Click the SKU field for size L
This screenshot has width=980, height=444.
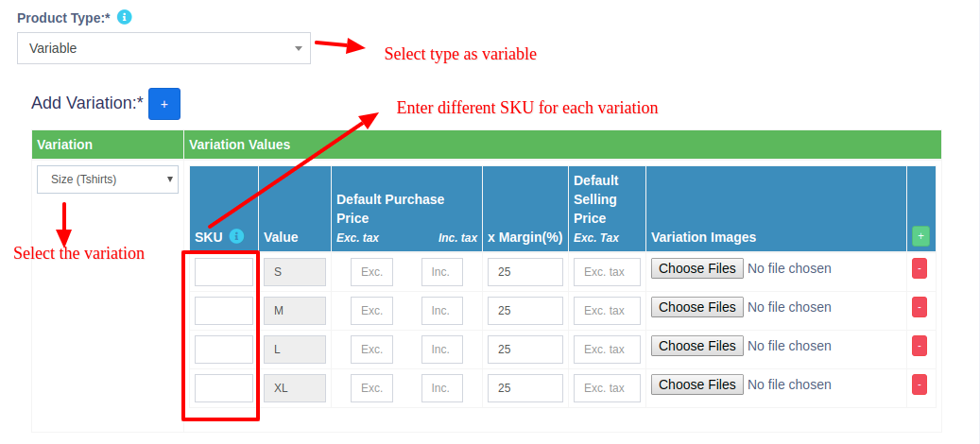224,350
